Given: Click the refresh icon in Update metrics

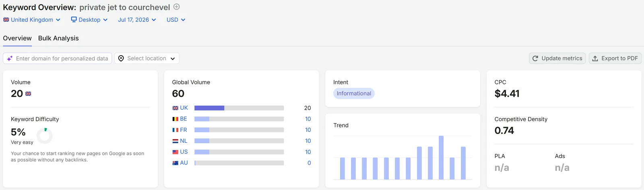Looking at the screenshot, I should pos(535,58).
